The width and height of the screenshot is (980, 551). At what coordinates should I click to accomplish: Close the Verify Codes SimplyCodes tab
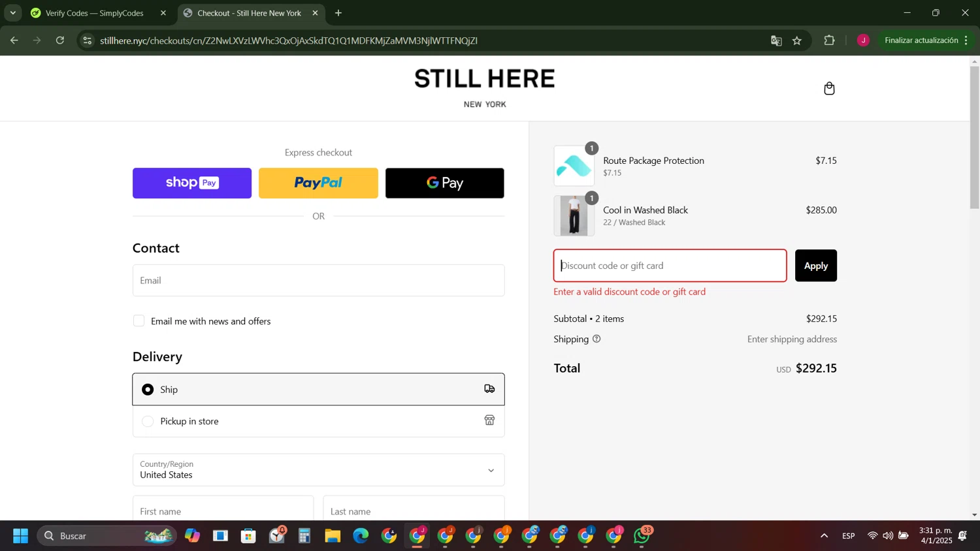click(x=163, y=13)
